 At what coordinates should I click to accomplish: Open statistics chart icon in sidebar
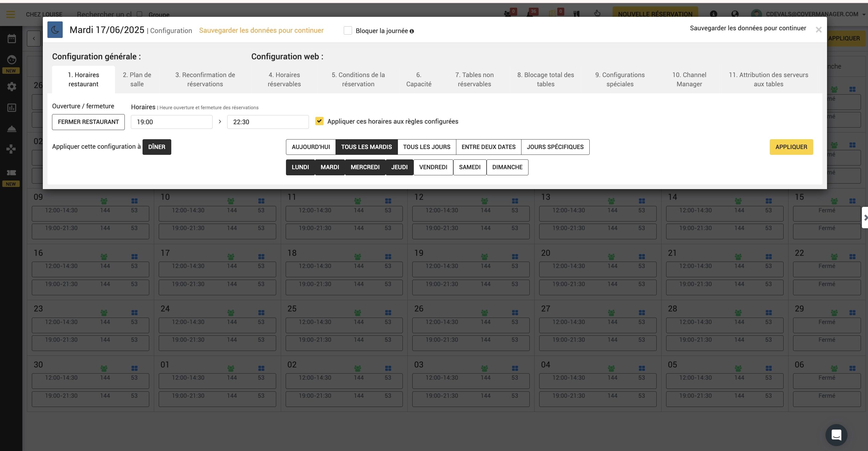pos(11,108)
